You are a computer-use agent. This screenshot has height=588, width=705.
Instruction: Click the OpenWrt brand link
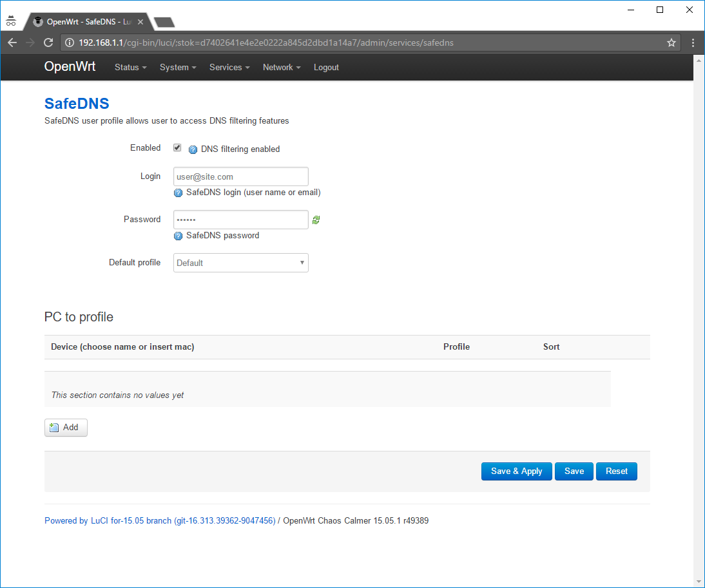[70, 66]
